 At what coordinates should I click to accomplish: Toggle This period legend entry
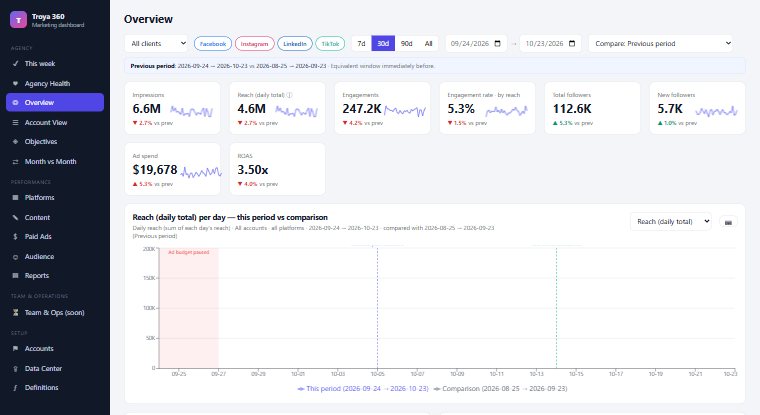pyautogui.click(x=363, y=389)
